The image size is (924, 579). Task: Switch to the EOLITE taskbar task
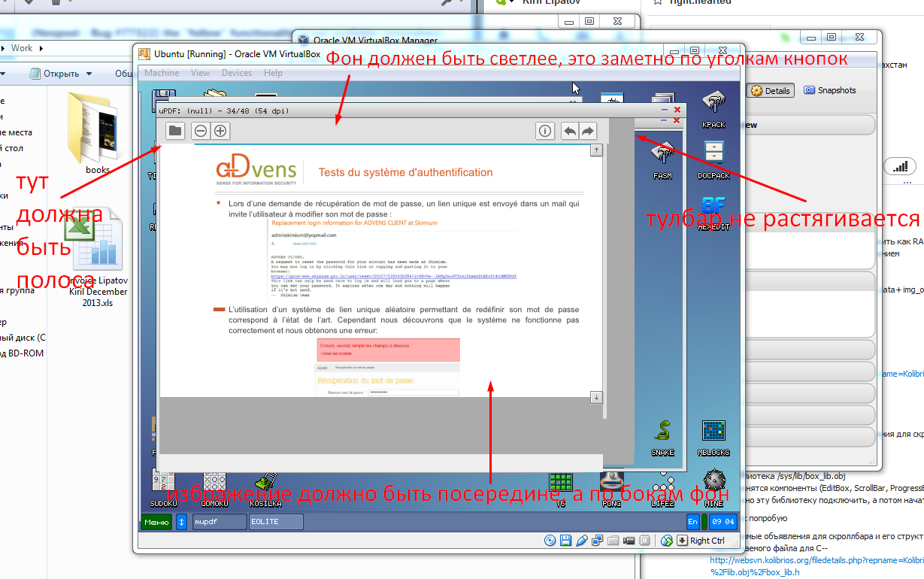(276, 522)
